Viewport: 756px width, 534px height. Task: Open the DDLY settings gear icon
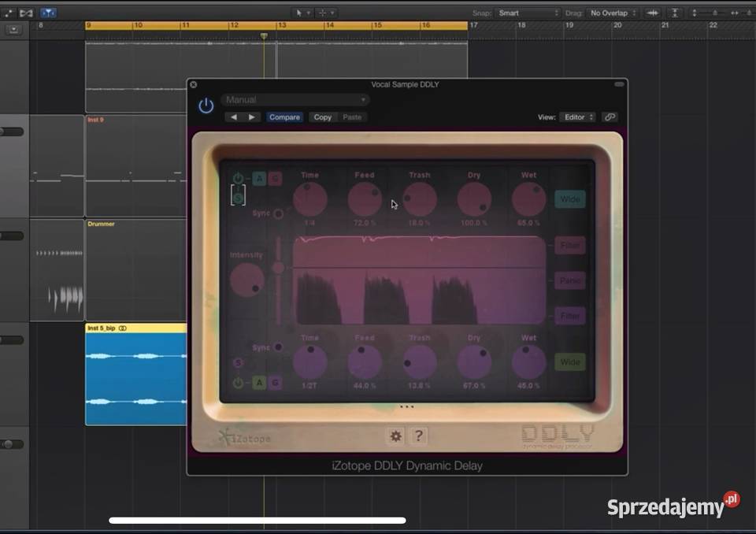pos(395,435)
